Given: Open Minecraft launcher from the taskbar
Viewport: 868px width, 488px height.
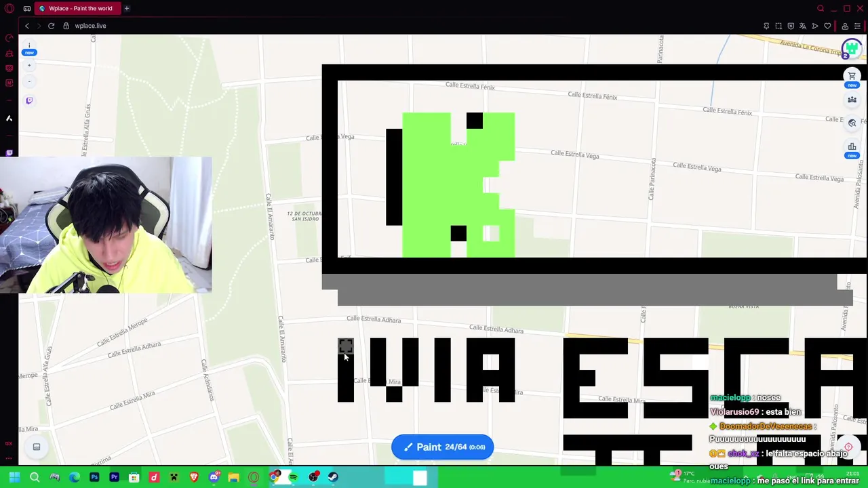Looking at the screenshot, I should point(174,477).
